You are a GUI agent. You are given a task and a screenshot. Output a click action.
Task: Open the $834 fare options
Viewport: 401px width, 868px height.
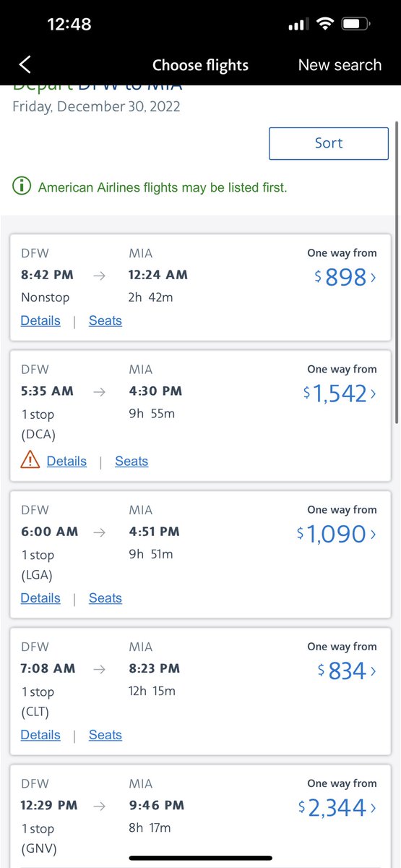point(347,671)
